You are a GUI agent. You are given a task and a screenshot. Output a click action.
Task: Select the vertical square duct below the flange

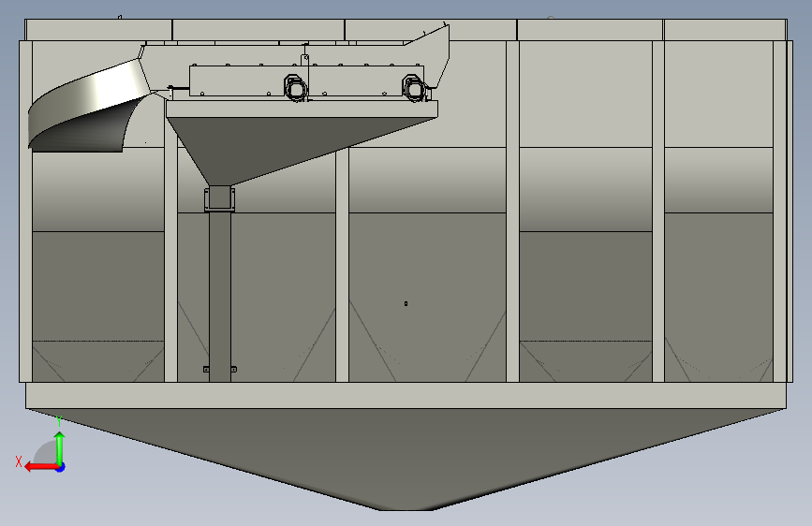point(220,297)
